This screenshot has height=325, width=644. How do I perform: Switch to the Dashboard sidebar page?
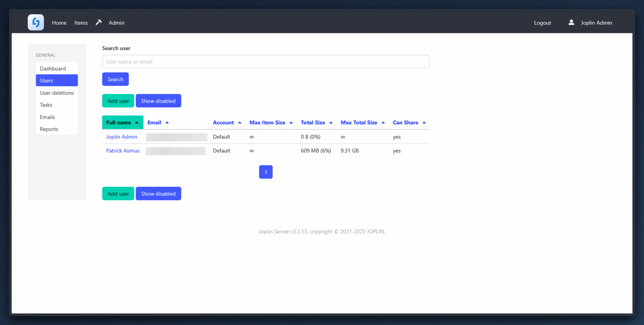tap(52, 68)
